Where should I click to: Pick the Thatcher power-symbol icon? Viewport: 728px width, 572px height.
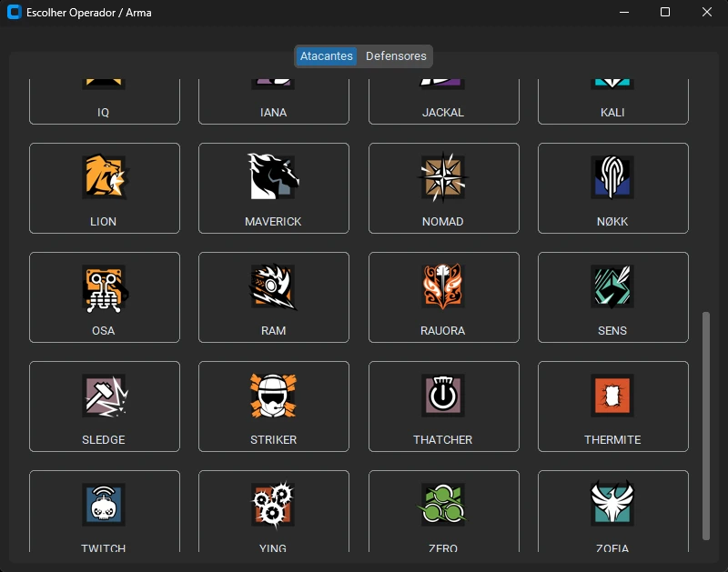[443, 395]
